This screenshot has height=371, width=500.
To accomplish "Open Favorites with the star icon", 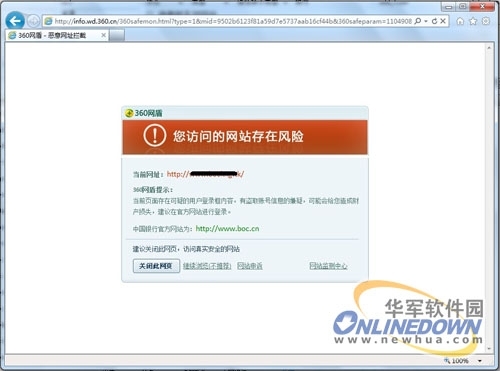I will tap(473, 21).
